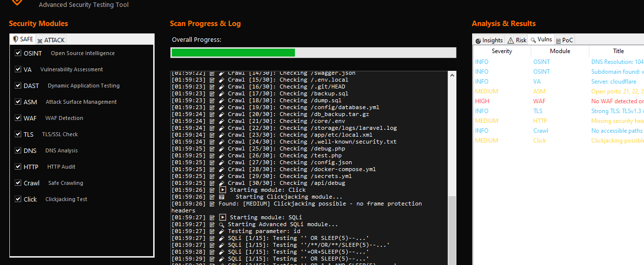644x265 pixels.
Task: Uncheck the OSINT module checkbox
Action: (x=18, y=53)
